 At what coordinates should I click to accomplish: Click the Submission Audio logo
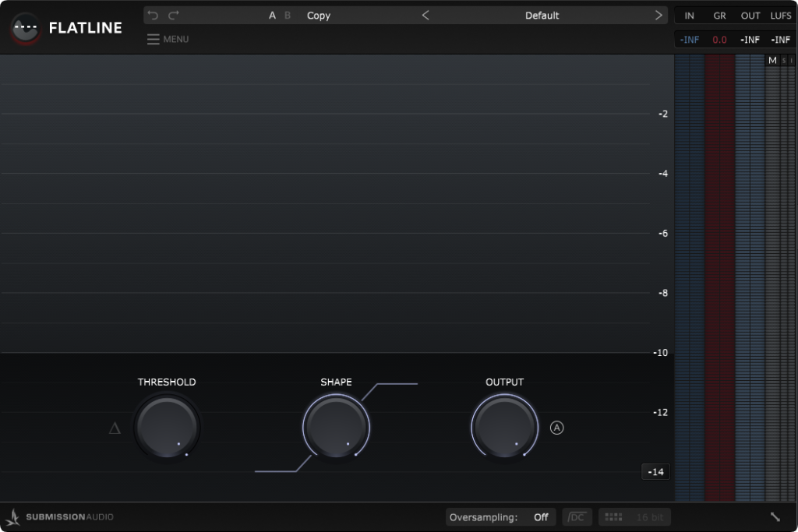pos(59,516)
